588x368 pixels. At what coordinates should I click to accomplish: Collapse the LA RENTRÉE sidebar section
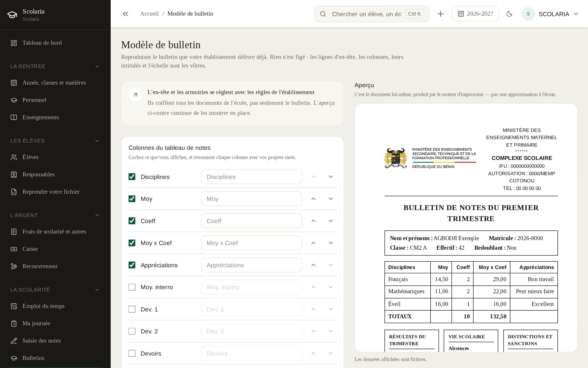(x=55, y=66)
